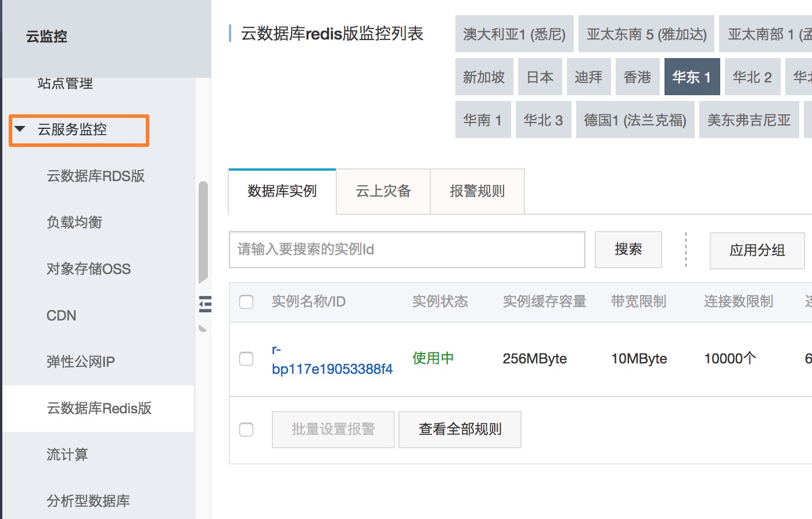Open 云数据库RDS版 monitoring

pos(95,176)
